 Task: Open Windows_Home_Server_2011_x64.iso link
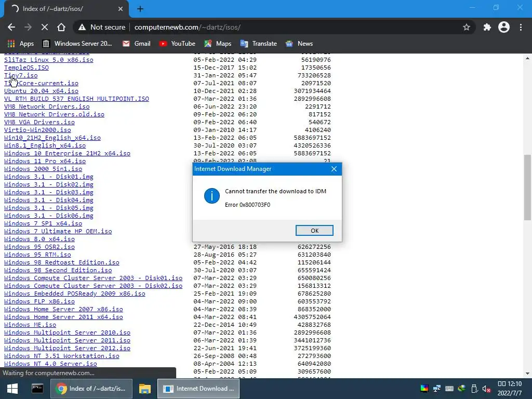point(63,317)
